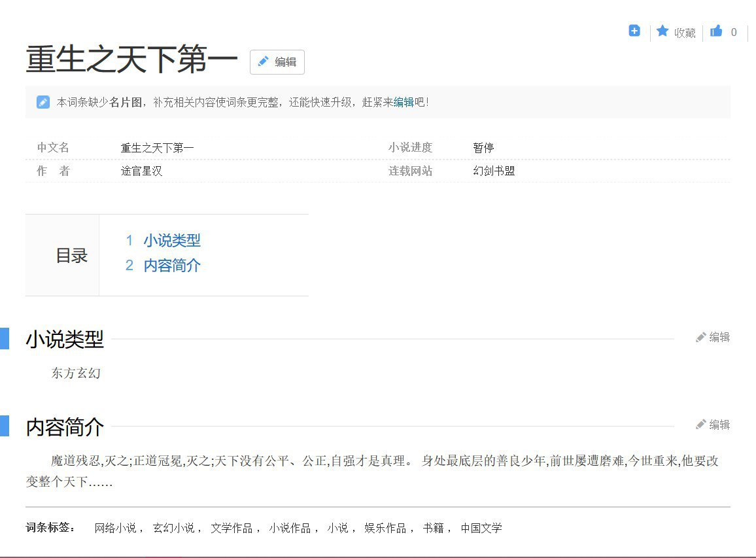Select the 玄幻小说 tag
This screenshot has height=558, width=756.
(173, 528)
